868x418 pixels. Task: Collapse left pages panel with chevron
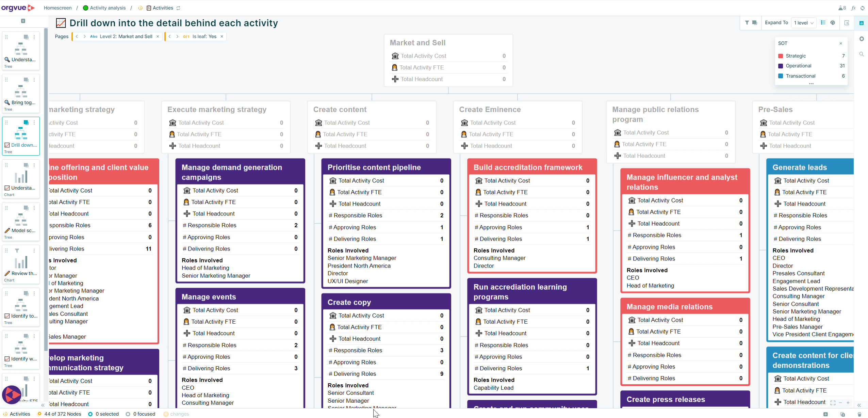[x=43, y=405]
